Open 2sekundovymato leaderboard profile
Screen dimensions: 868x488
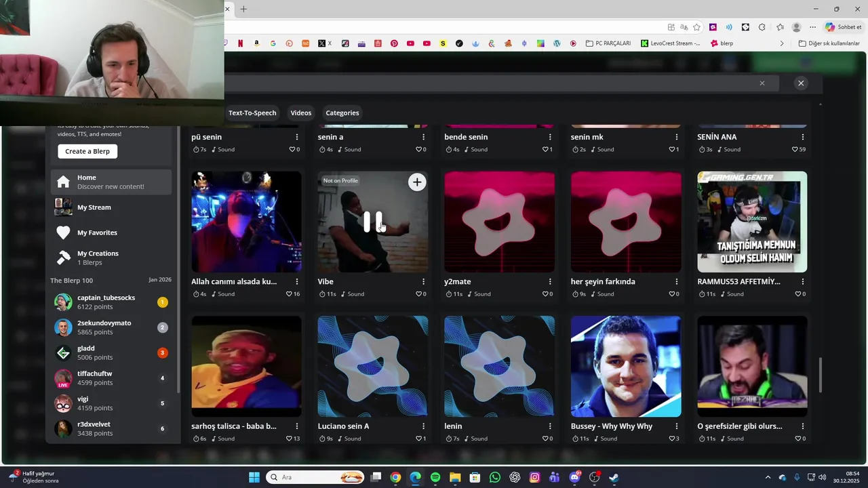pyautogui.click(x=111, y=327)
